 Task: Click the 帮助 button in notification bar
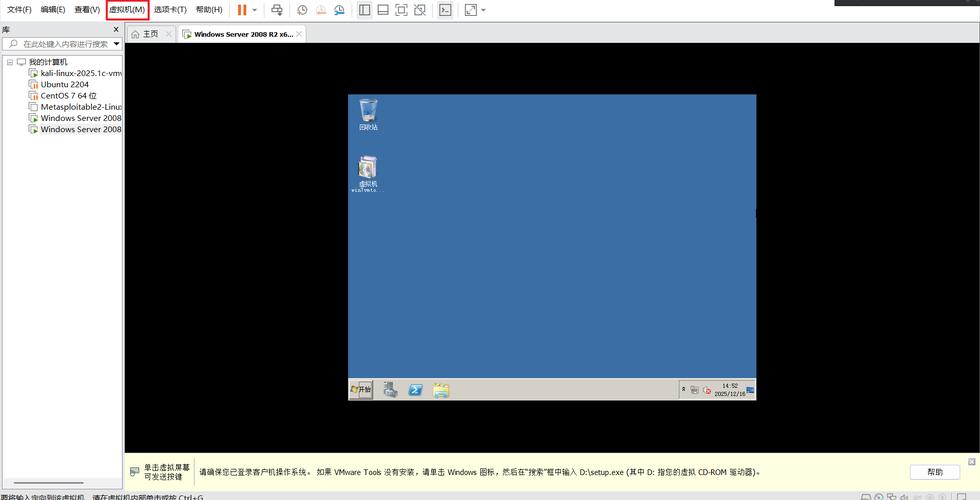click(x=934, y=472)
